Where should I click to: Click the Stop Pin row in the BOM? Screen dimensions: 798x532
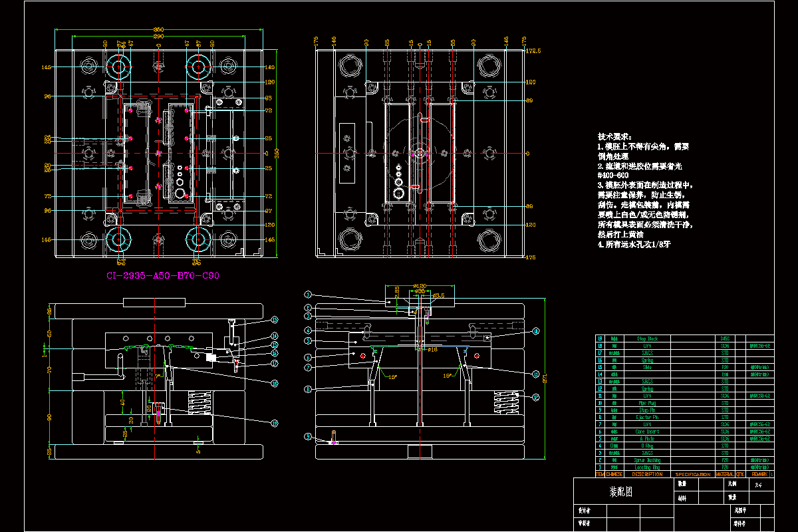646,410
